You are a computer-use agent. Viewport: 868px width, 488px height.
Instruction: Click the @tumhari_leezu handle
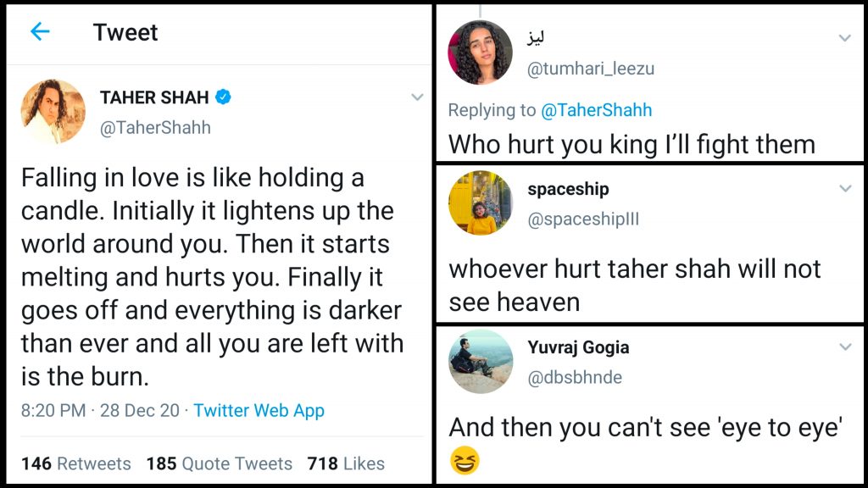coord(591,69)
